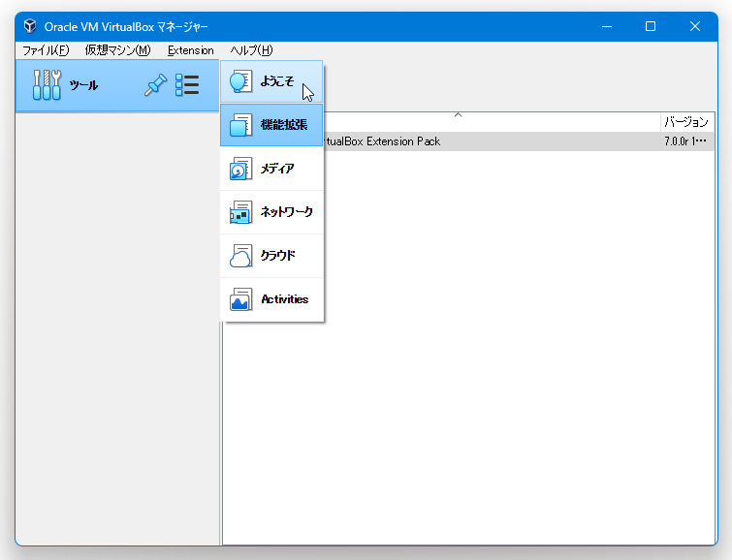Open the ヘルプ(H) menu
The width and height of the screenshot is (732, 560).
click(251, 50)
